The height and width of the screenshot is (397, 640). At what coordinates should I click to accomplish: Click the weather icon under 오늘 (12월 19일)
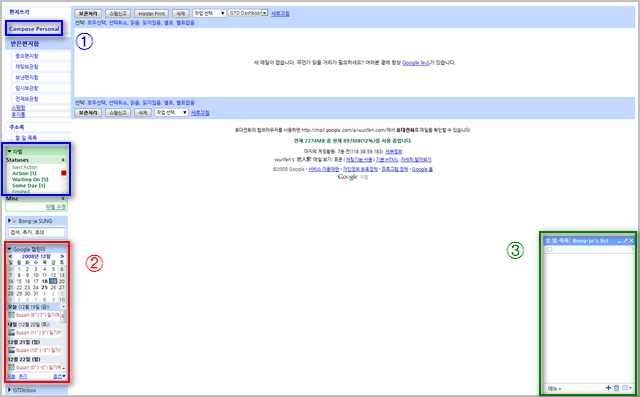(x=11, y=315)
